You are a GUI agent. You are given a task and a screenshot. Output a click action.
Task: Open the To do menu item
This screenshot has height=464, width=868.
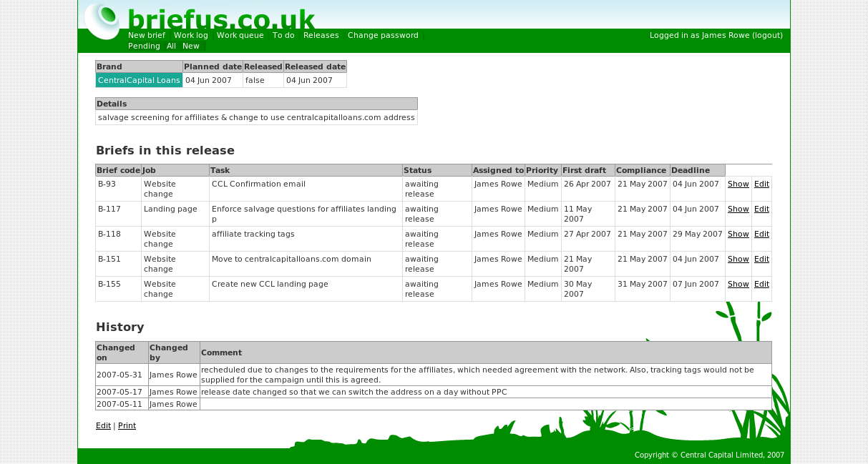click(283, 36)
